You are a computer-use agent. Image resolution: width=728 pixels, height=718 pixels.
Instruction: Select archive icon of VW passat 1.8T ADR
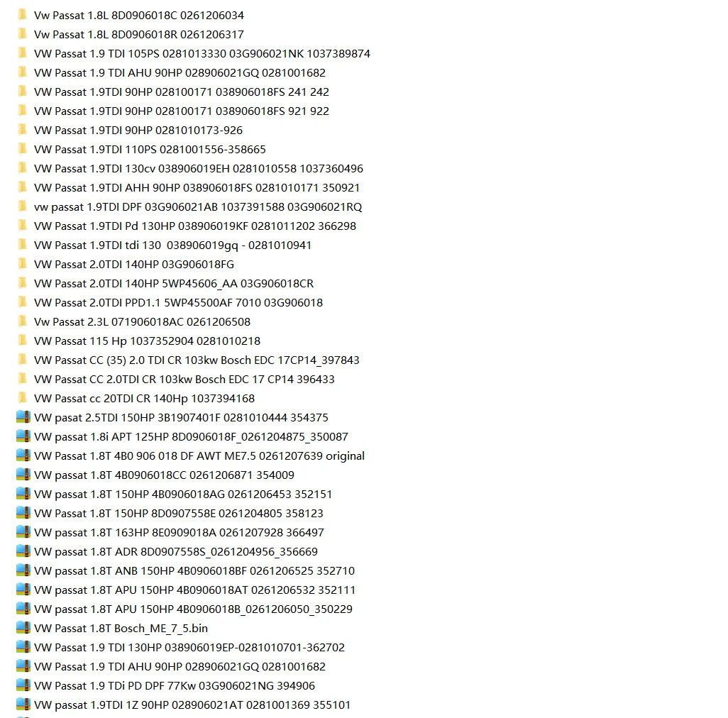click(x=23, y=551)
